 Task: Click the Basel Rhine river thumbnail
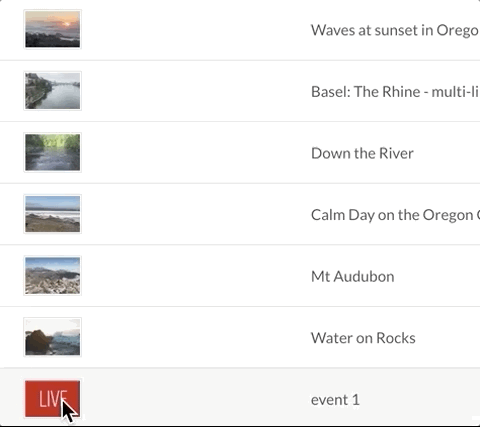(53, 91)
